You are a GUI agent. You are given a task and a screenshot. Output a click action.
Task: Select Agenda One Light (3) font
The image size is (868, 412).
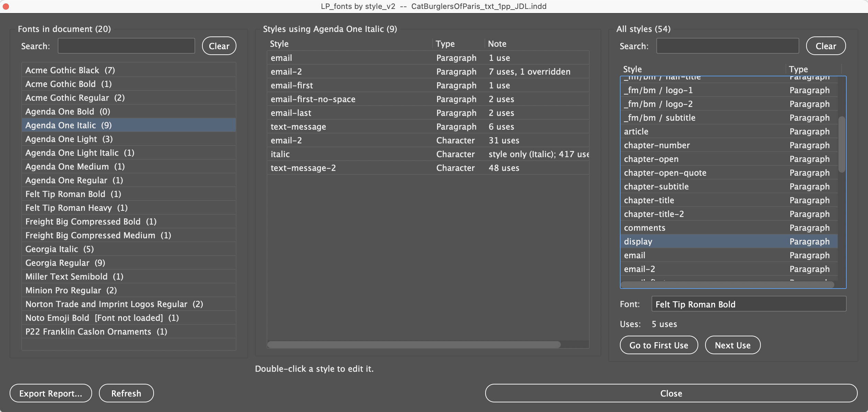pos(129,139)
